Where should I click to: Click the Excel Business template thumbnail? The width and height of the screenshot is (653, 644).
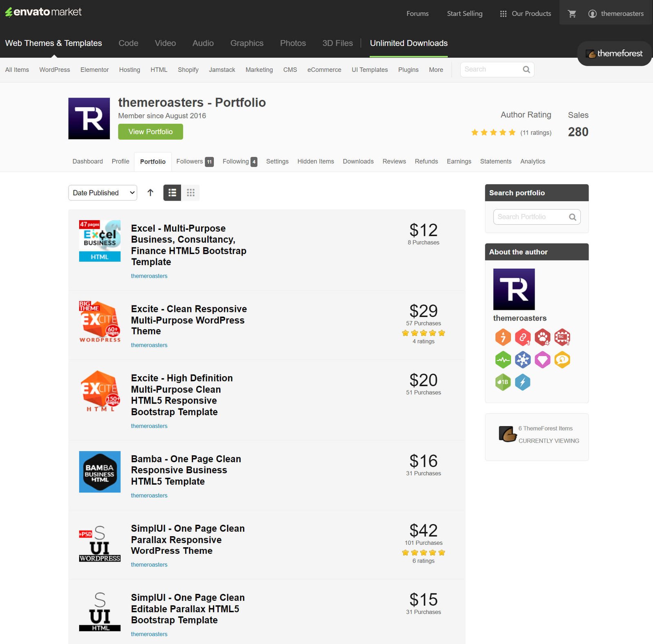tap(99, 241)
